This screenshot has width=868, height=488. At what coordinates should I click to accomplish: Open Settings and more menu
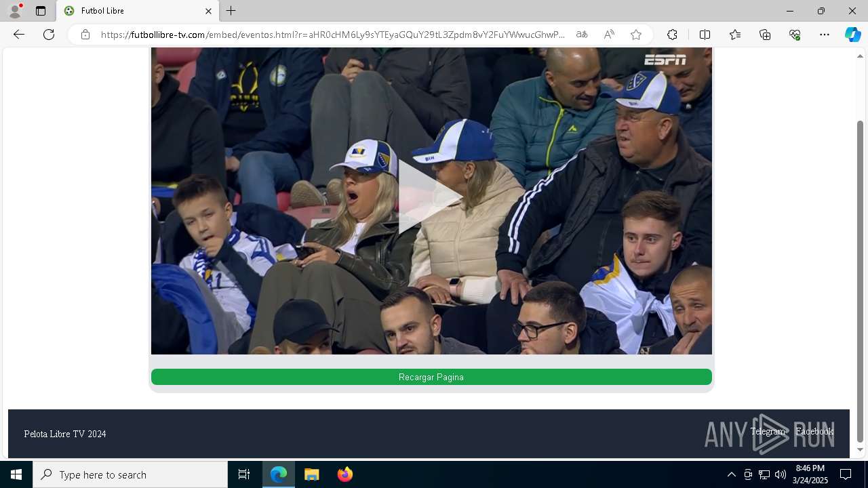[x=825, y=35]
